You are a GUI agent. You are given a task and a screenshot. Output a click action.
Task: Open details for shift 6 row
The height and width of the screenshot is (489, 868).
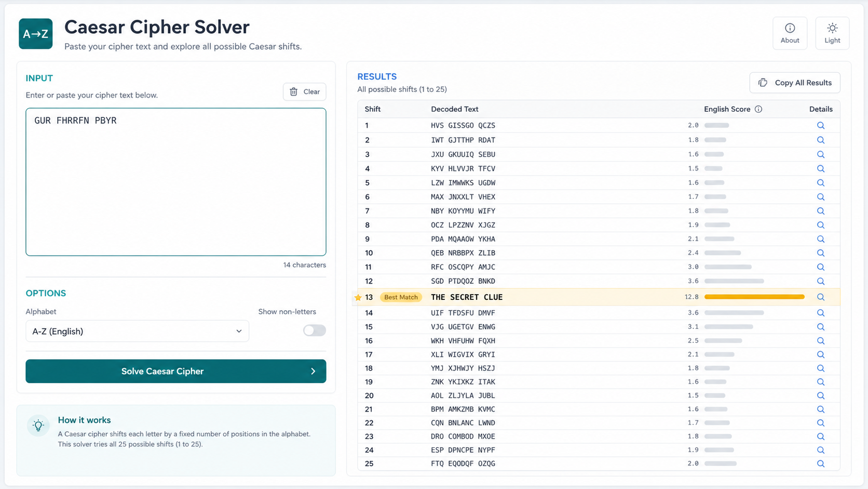click(821, 197)
